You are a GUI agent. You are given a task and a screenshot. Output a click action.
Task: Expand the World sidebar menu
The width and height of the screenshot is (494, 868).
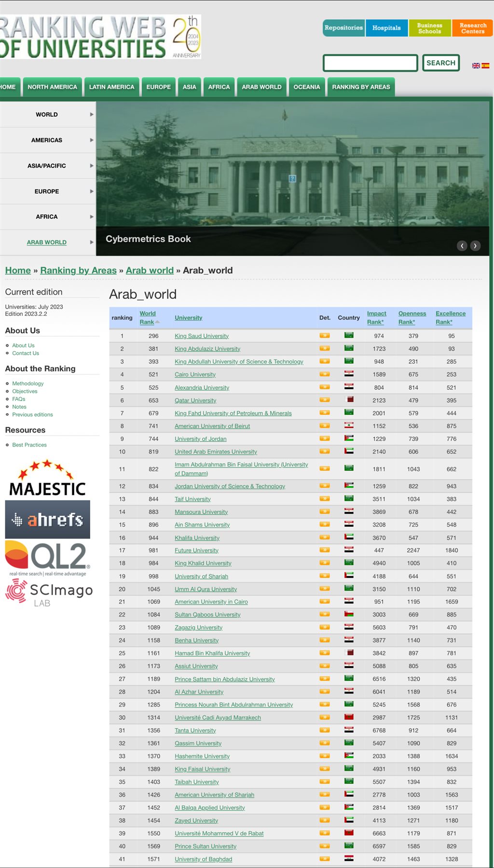pyautogui.click(x=47, y=115)
